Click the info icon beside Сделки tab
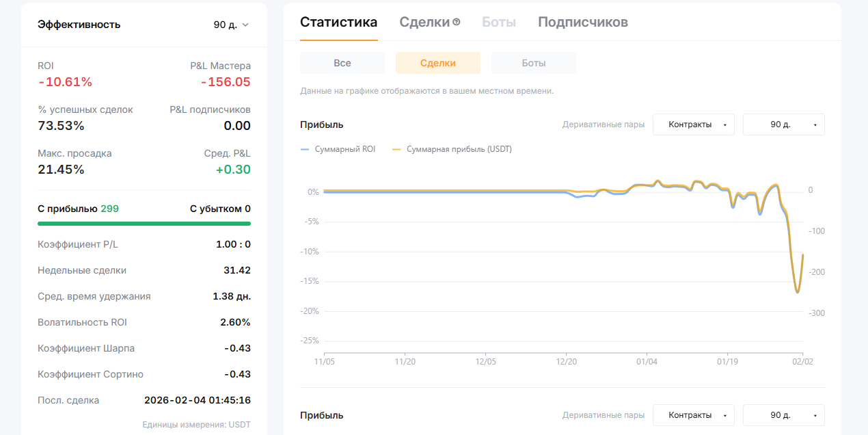This screenshot has width=868, height=435. click(x=457, y=22)
